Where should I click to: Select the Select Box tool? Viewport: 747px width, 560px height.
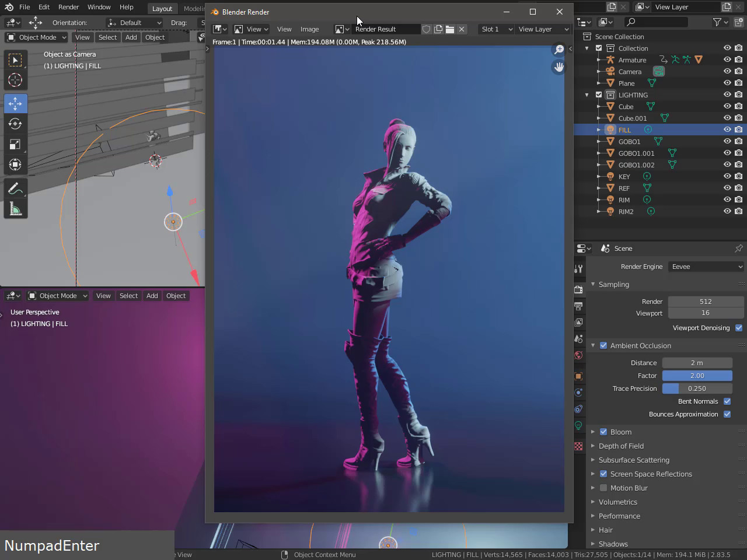coord(15,60)
